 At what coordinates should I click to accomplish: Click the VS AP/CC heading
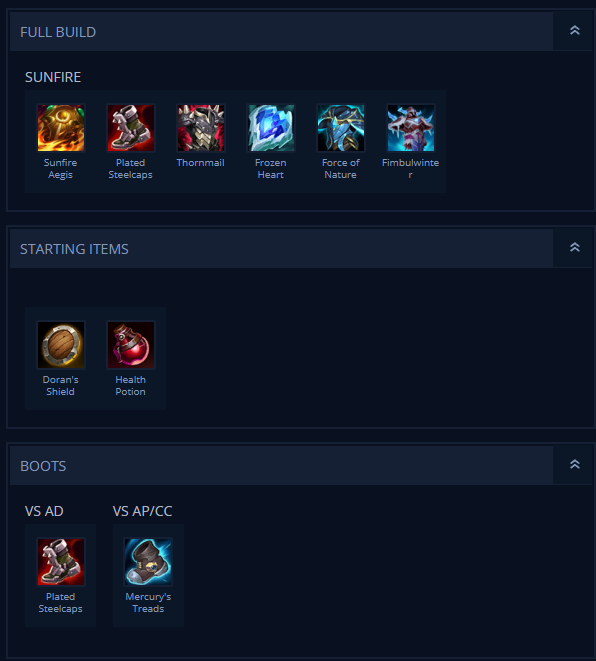(142, 511)
